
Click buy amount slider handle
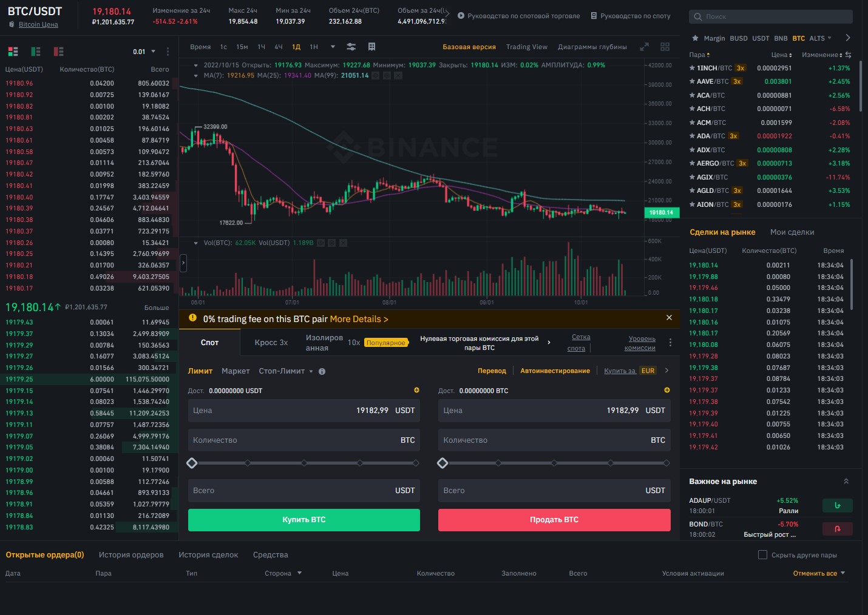(192, 463)
